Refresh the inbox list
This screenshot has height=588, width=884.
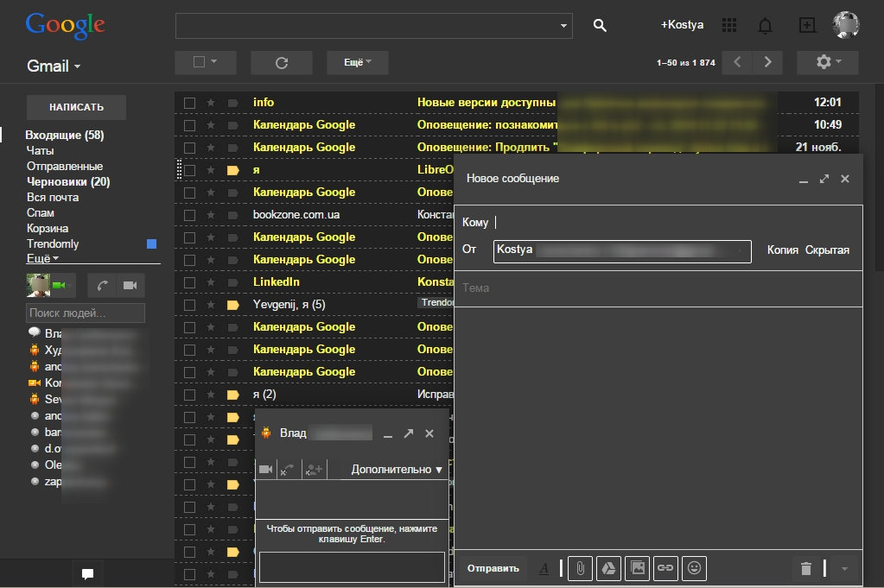(282, 62)
